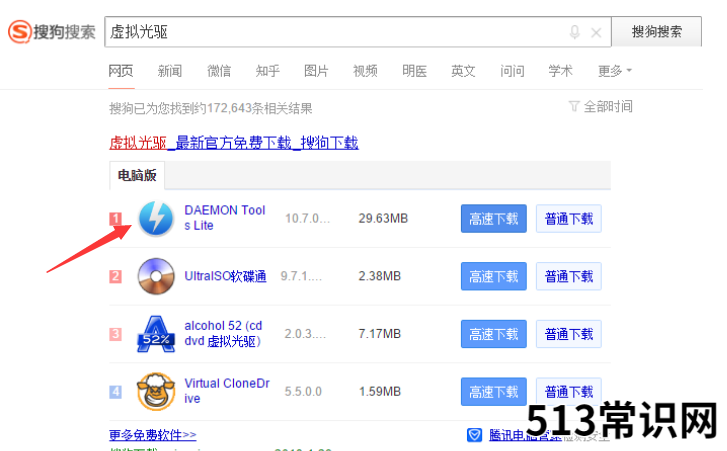Click the 29.63MB file size text

coord(383,218)
